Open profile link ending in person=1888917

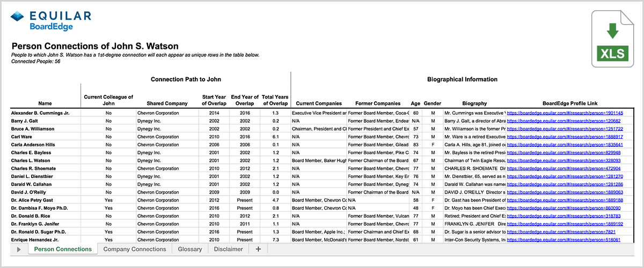[565, 137]
